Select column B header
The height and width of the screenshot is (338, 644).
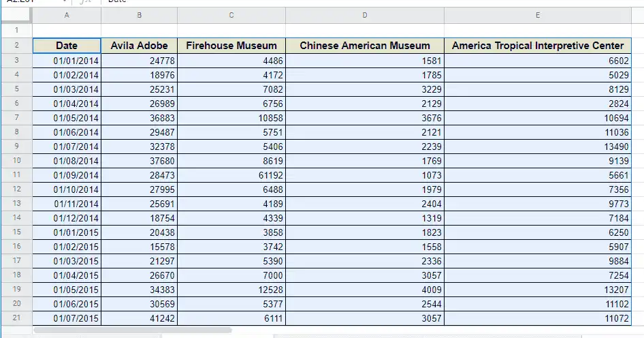pyautogui.click(x=140, y=15)
